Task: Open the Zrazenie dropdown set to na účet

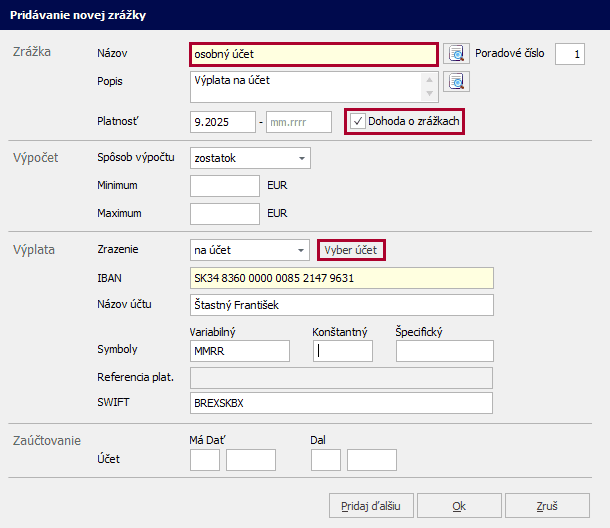Action: point(301,249)
